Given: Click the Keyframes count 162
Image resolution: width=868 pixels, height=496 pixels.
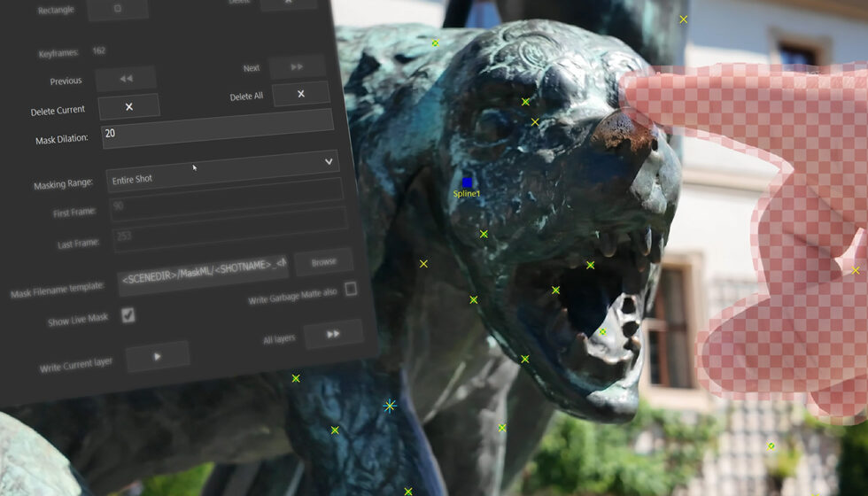Looking at the screenshot, I should [99, 50].
